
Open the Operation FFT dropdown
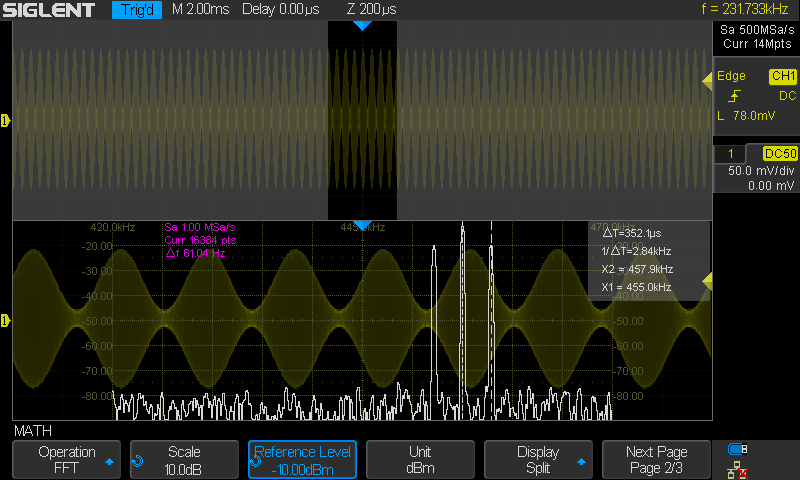coord(66,460)
